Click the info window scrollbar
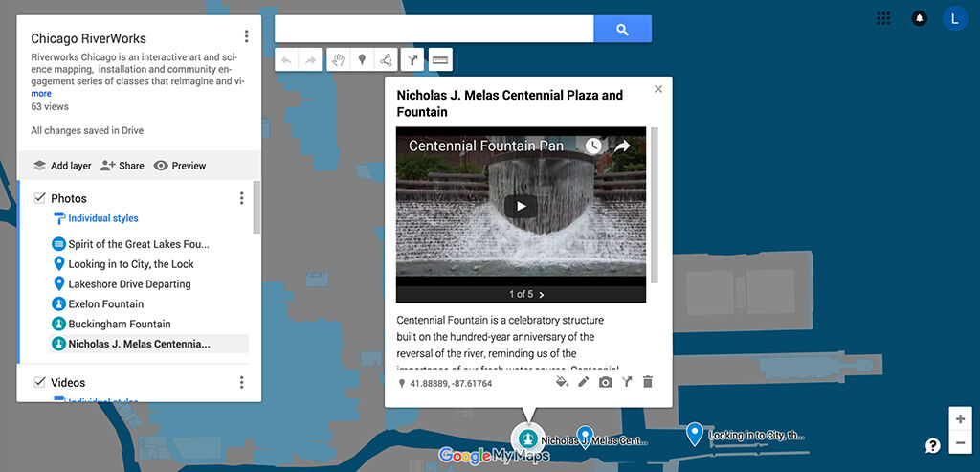The image size is (980, 472). click(655, 205)
